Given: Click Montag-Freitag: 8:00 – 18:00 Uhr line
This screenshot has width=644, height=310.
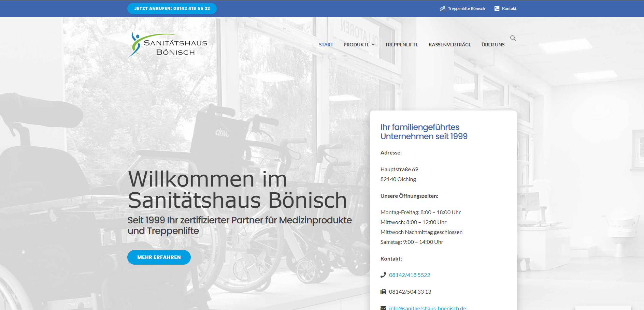Looking at the screenshot, I should [x=420, y=212].
